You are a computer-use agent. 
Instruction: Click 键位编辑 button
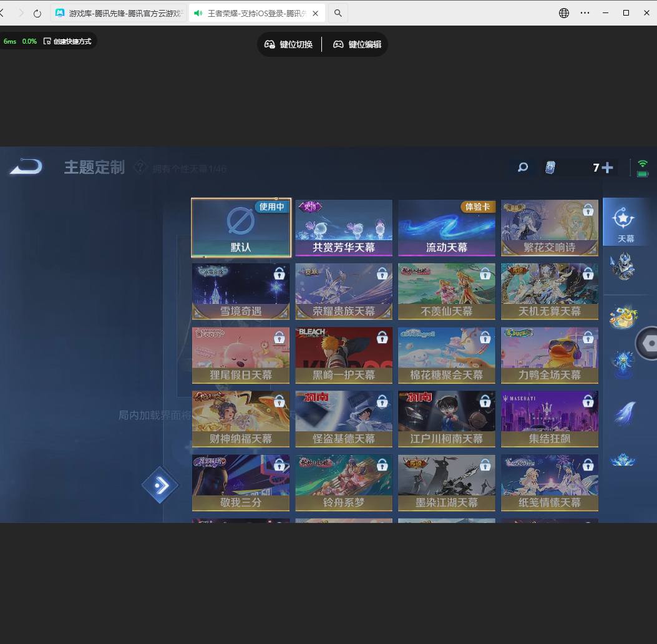pyautogui.click(x=357, y=44)
